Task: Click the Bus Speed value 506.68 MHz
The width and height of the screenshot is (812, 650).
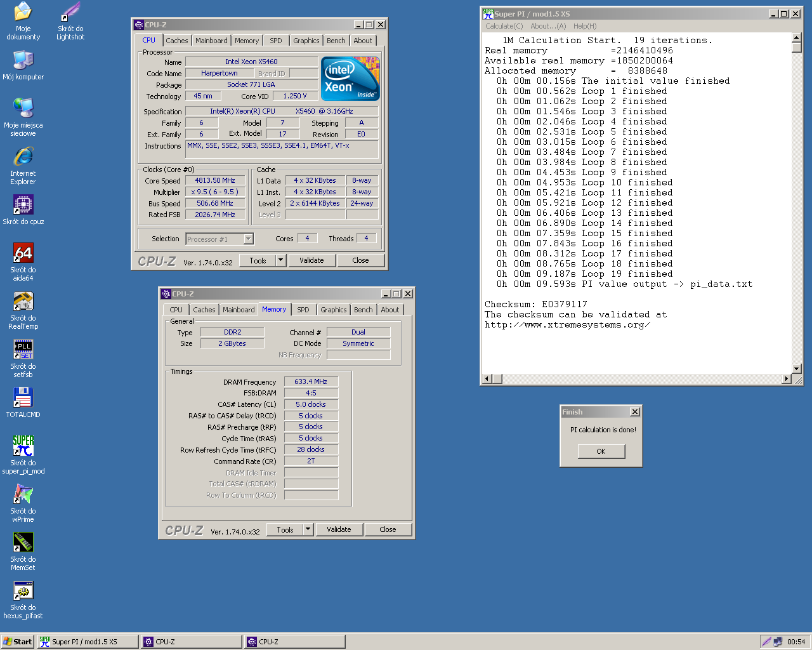Action: [x=215, y=203]
